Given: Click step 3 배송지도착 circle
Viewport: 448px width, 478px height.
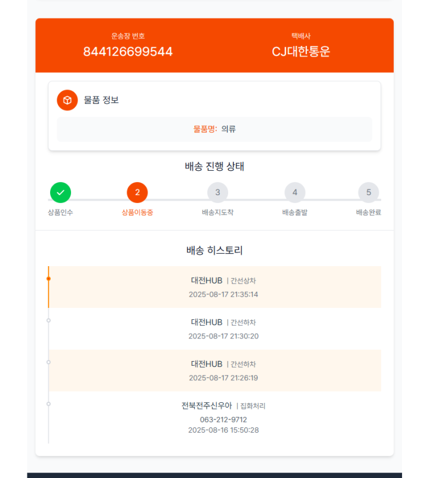Looking at the screenshot, I should (217, 192).
